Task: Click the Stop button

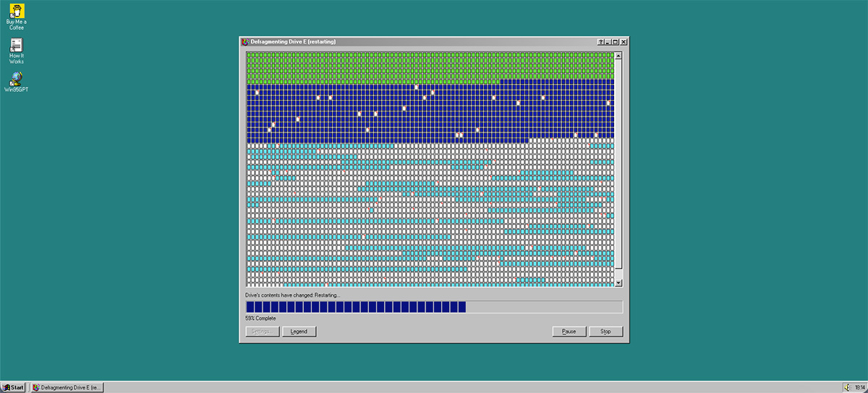Action: pos(605,331)
